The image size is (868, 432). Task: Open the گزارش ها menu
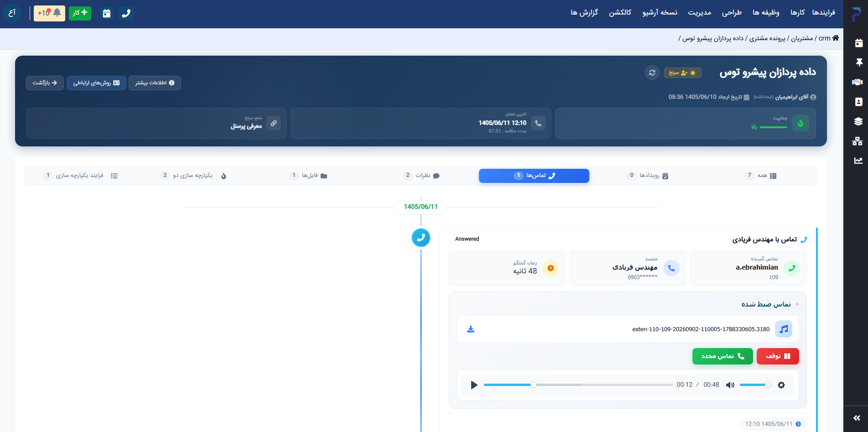click(x=584, y=13)
